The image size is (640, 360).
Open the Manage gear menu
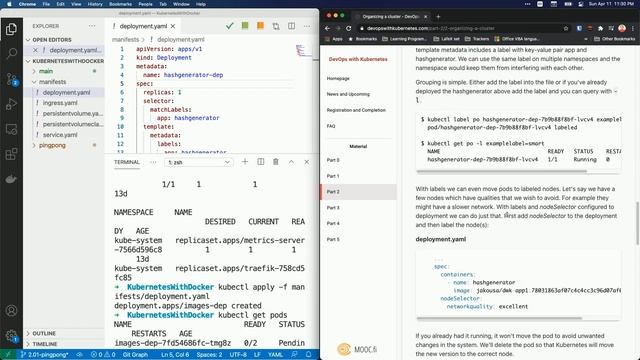point(11,336)
